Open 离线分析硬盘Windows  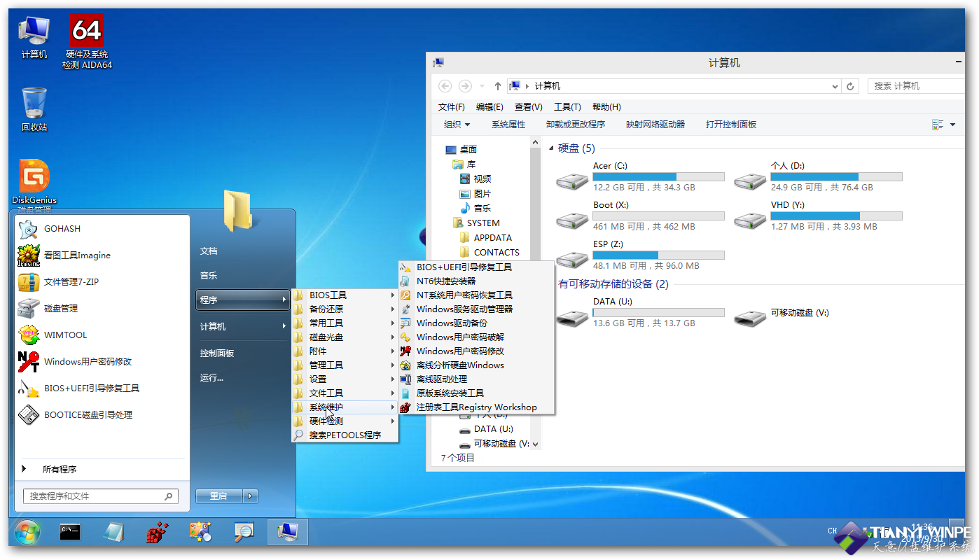476,365
